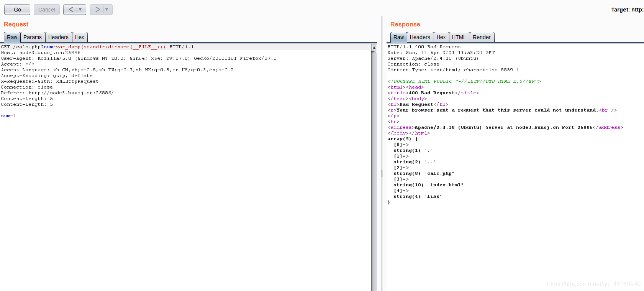Click the DOCTYPE HTML PUBLIC line

tap(464, 81)
